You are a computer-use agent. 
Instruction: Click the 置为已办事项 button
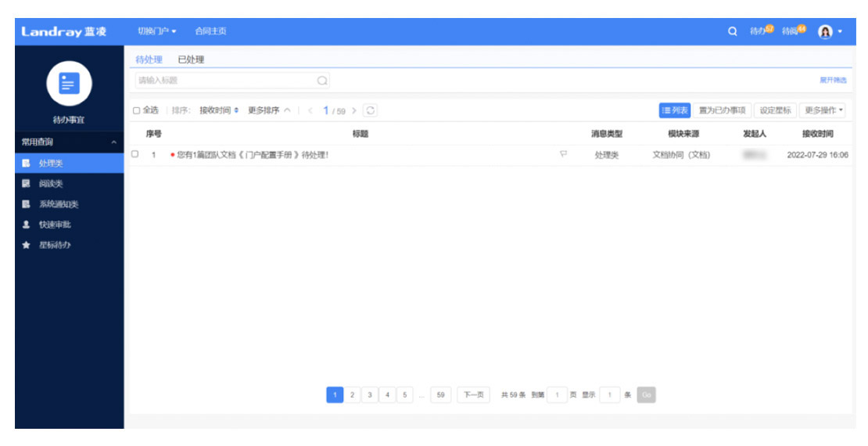(x=722, y=110)
